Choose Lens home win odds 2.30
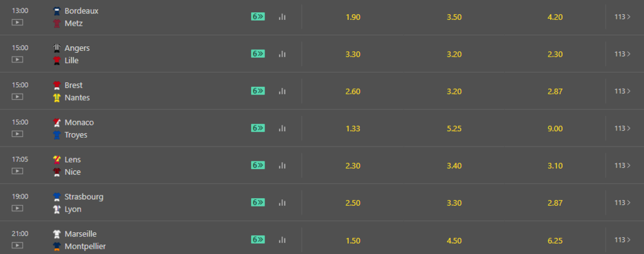Screen dimensions: 644x254 pos(353,166)
